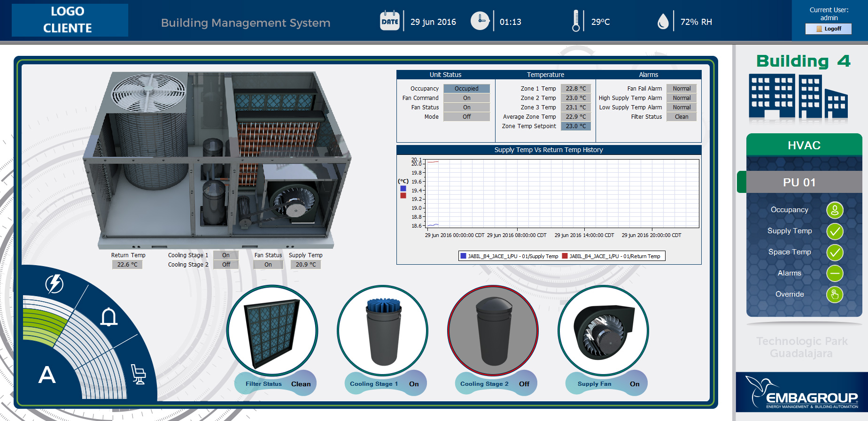Click the Occupancy label in sidebar
Screen dimensions: 868x421
point(789,210)
